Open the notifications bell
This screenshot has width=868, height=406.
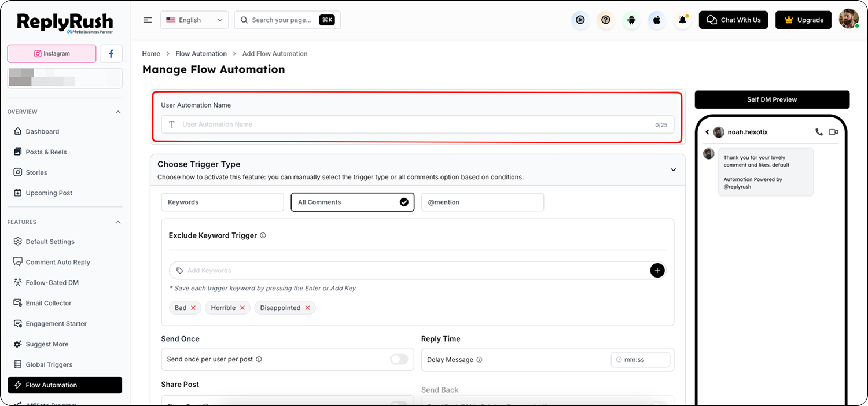pyautogui.click(x=683, y=20)
